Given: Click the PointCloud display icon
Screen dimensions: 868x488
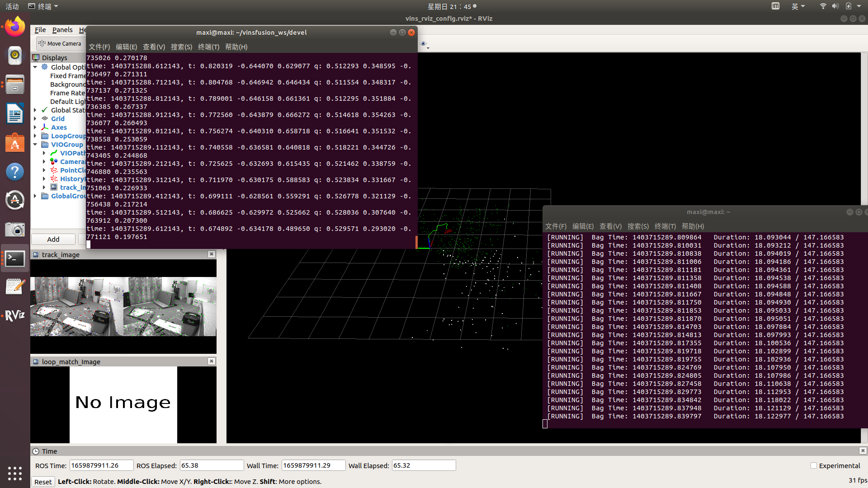Looking at the screenshot, I should pos(54,170).
